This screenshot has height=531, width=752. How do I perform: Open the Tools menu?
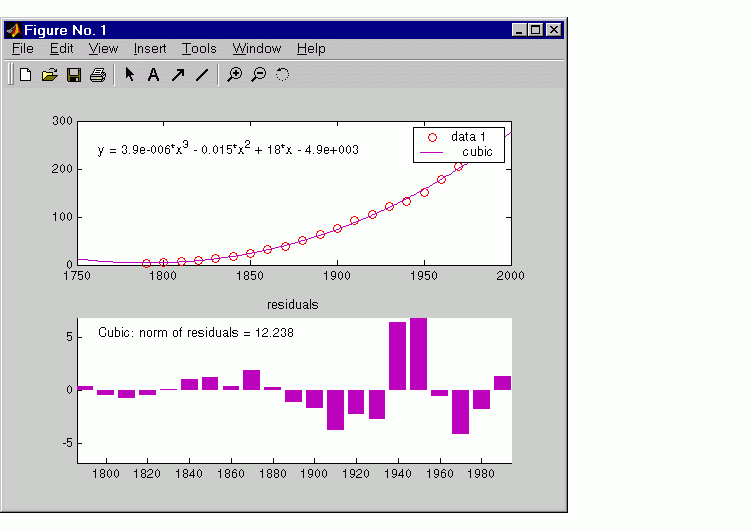[x=199, y=48]
